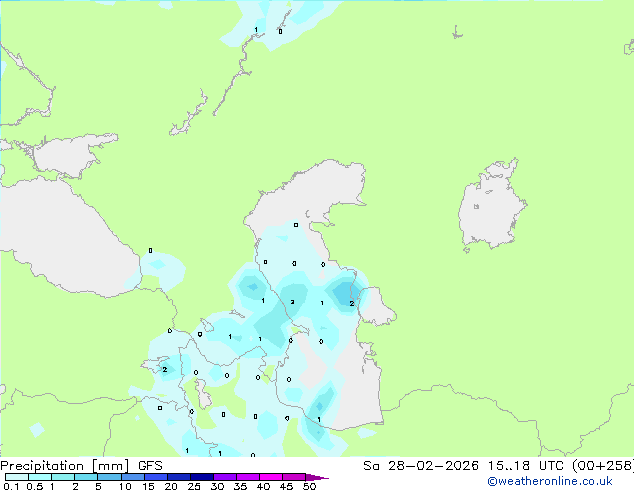Viewport: 634px width, 490px height.
Task: Click the 0.5–1 mm legend color swatch
Action: point(40,477)
